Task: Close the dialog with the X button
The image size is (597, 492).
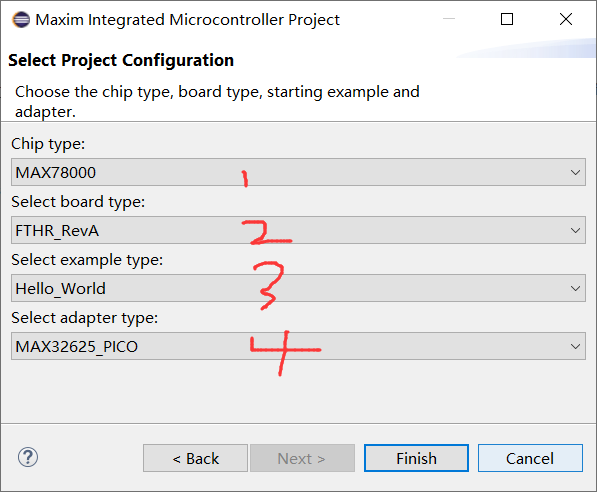Action: (566, 19)
